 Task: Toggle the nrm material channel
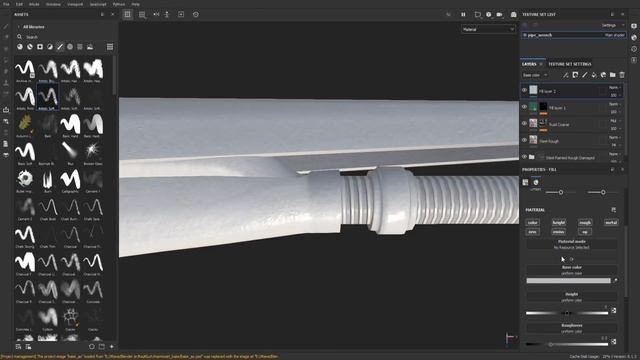533,232
